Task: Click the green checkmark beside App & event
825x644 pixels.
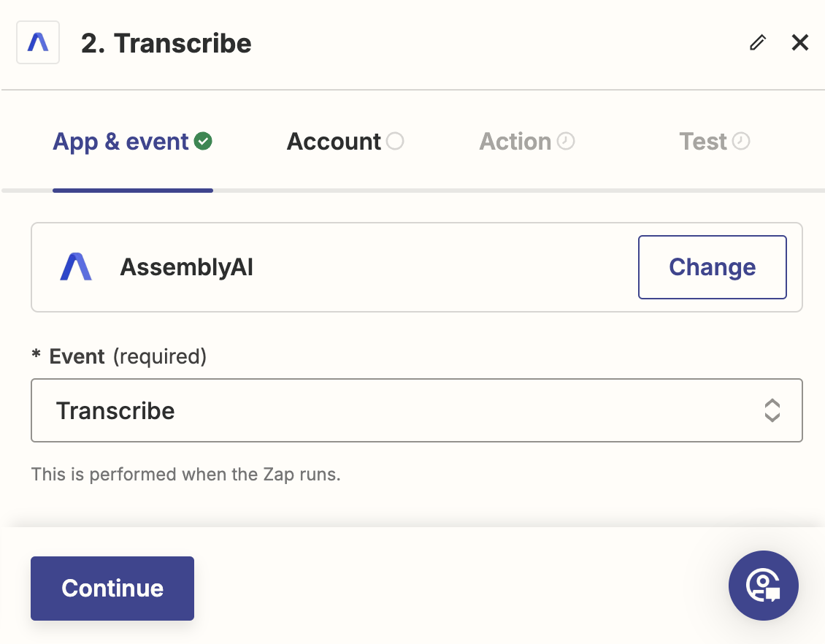Action: coord(203,140)
